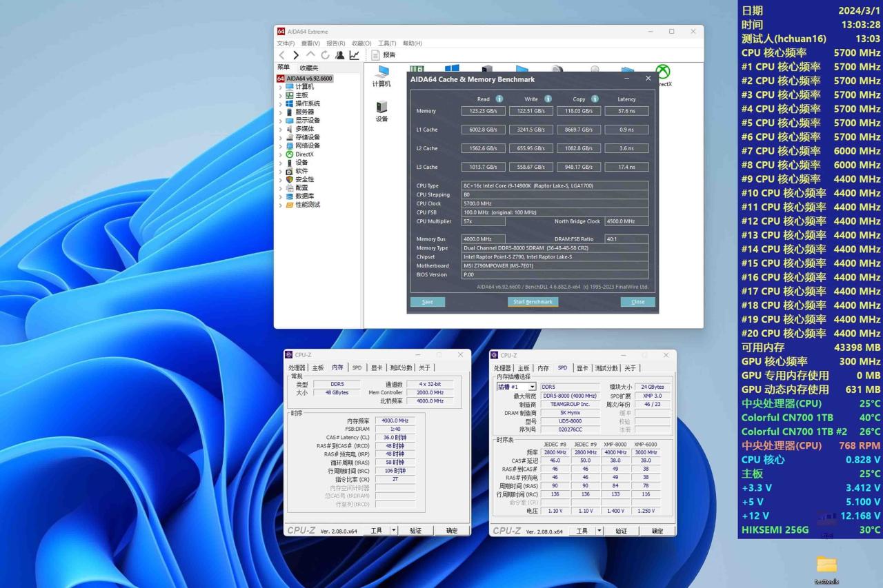Click 确定 in CPU-Z memory window
The width and height of the screenshot is (883, 588).
pos(452,531)
